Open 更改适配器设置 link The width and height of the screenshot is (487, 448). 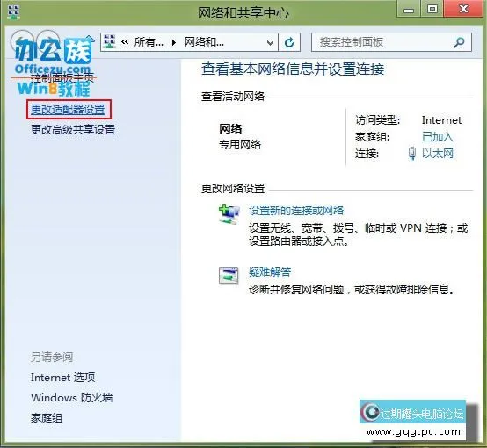(x=68, y=110)
